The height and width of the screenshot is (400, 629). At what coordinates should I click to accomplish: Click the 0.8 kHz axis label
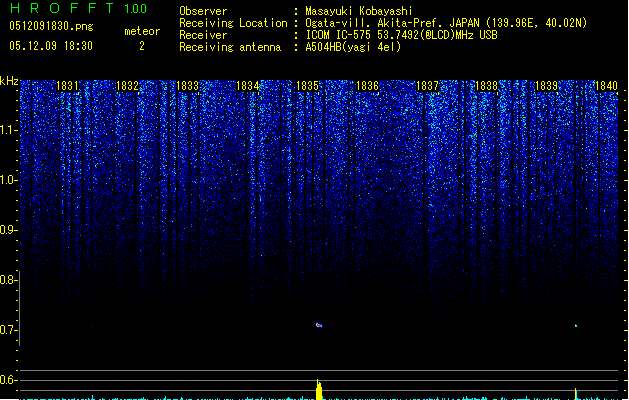[x=8, y=280]
